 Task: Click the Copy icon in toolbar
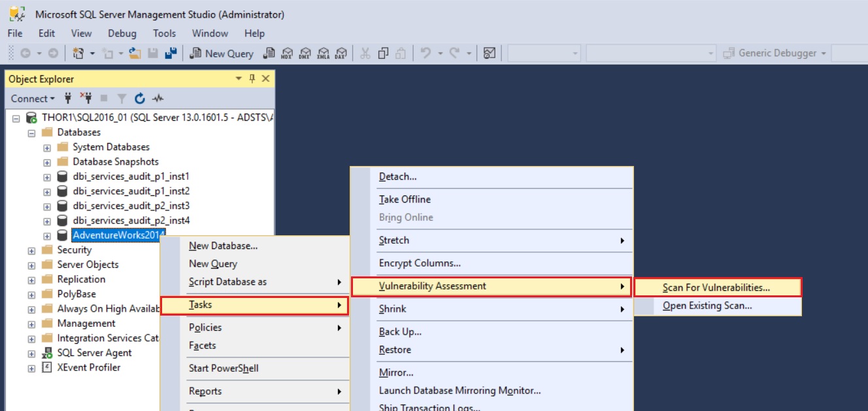click(x=384, y=54)
